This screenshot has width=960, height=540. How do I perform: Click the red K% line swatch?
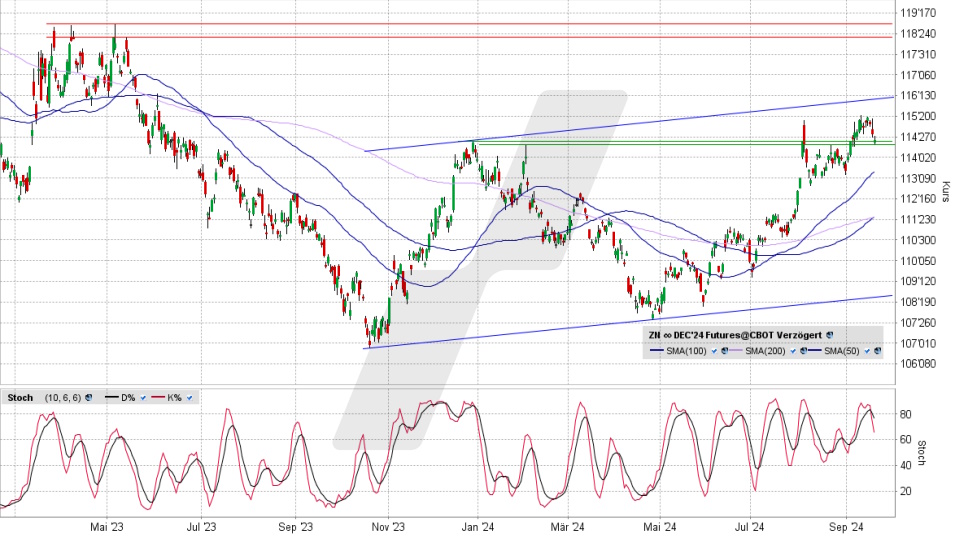(x=158, y=397)
